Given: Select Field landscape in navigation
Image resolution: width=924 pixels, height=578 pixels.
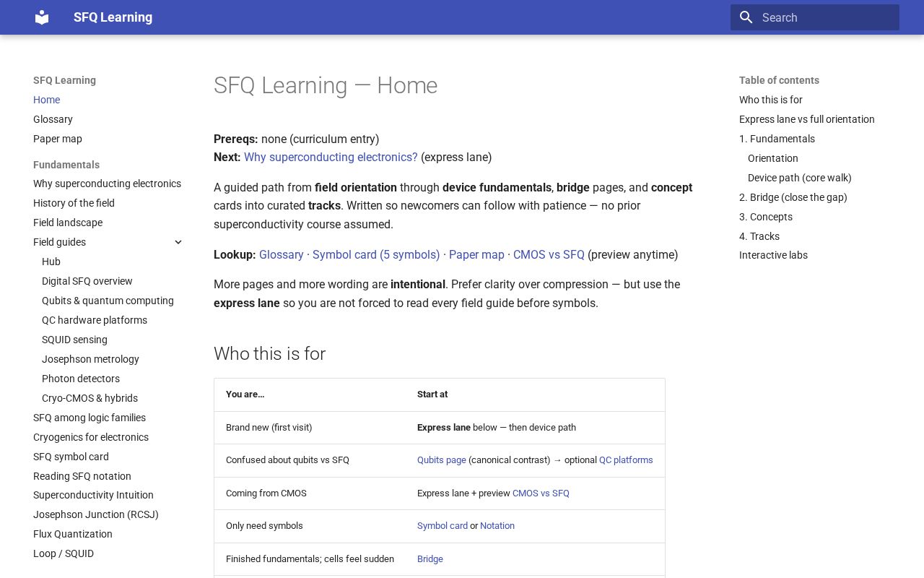Looking at the screenshot, I should coord(68,223).
